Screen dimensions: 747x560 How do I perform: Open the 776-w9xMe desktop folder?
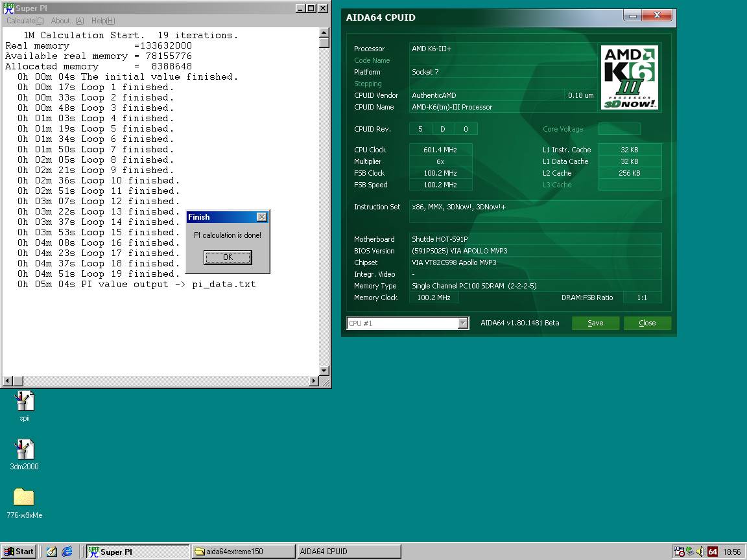click(24, 497)
